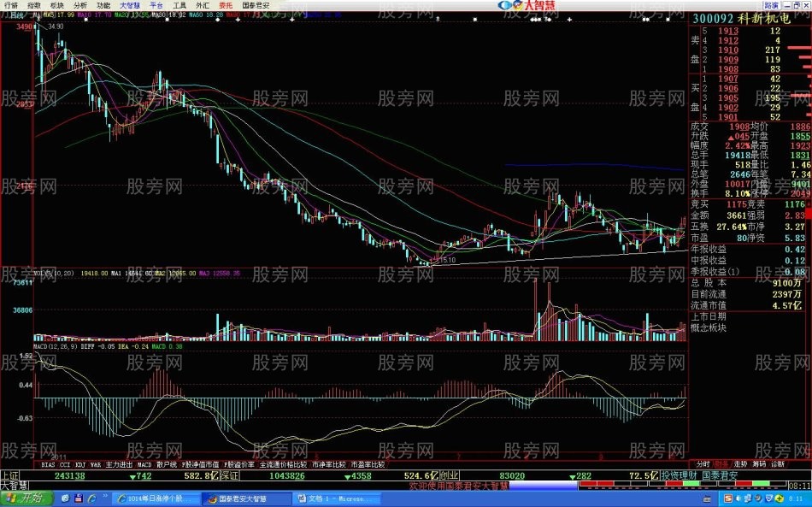Select the 散户线 indicator tab

pos(166,464)
